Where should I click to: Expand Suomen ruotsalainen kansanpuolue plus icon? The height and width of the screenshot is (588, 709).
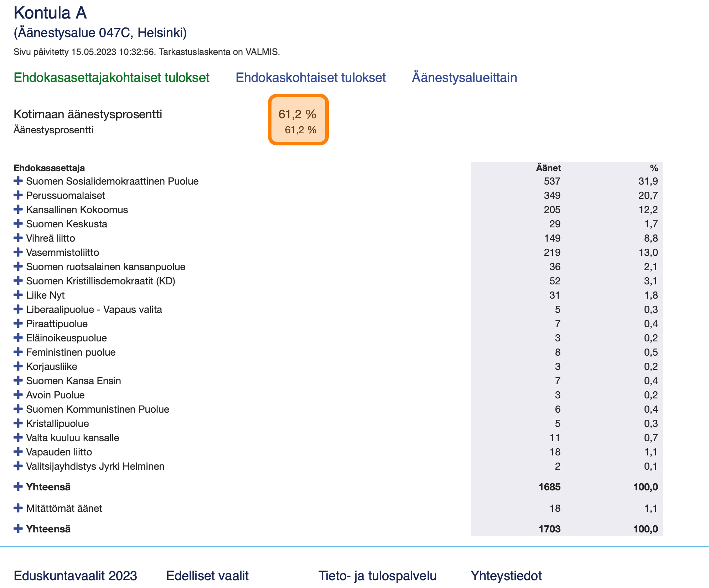point(18,267)
